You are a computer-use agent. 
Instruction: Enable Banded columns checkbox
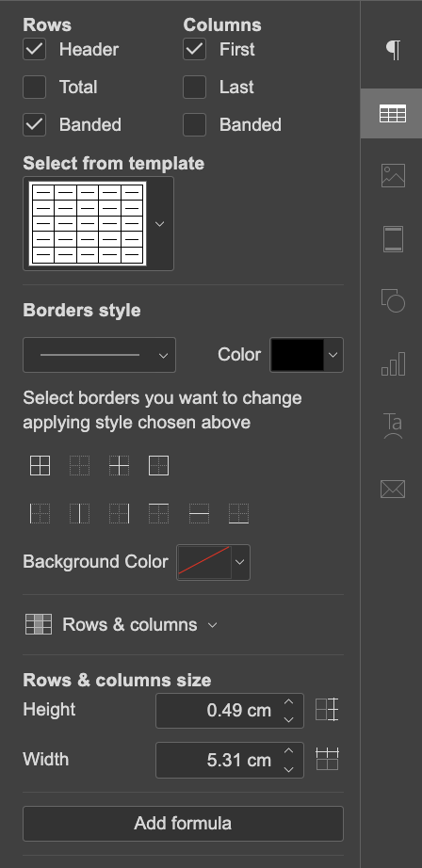[x=194, y=124]
